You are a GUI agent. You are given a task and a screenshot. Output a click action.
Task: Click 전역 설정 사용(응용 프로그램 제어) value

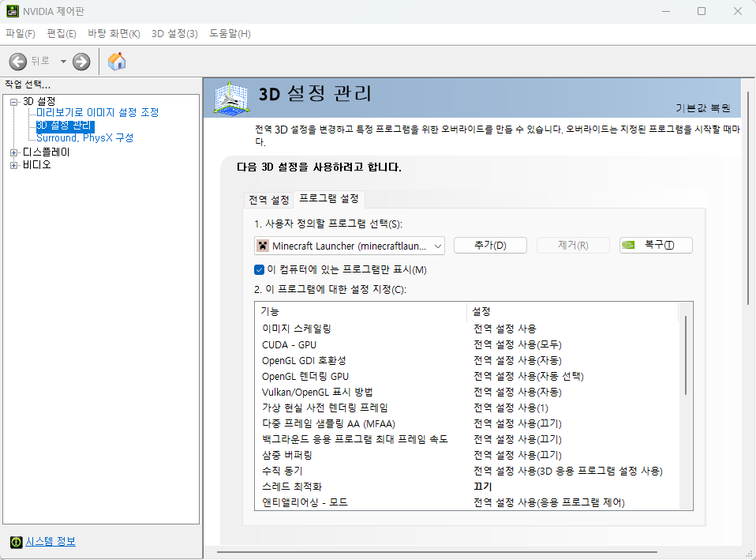coord(549,502)
